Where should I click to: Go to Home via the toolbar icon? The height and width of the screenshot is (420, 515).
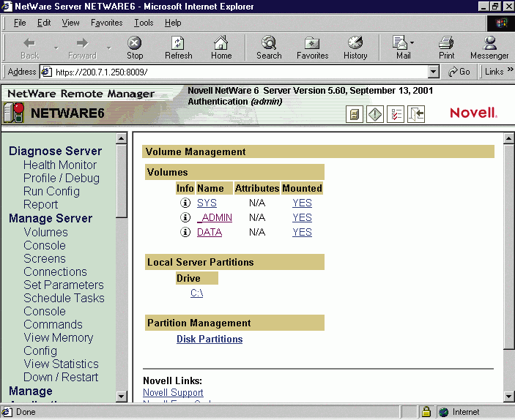click(221, 48)
